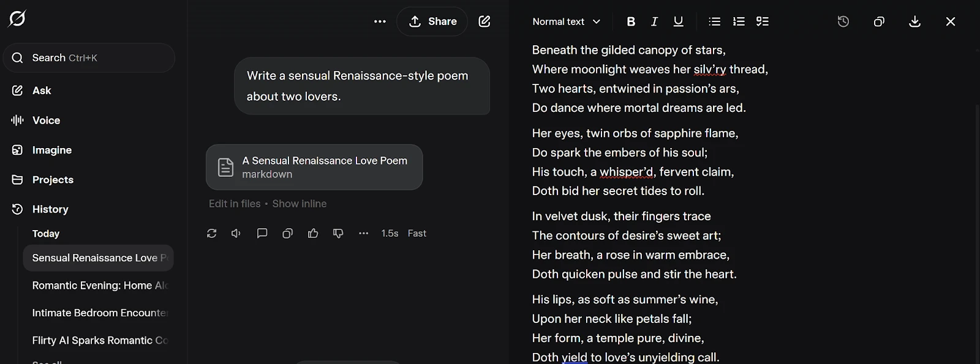Regenerate the response
The height and width of the screenshot is (364, 980).
click(x=212, y=233)
